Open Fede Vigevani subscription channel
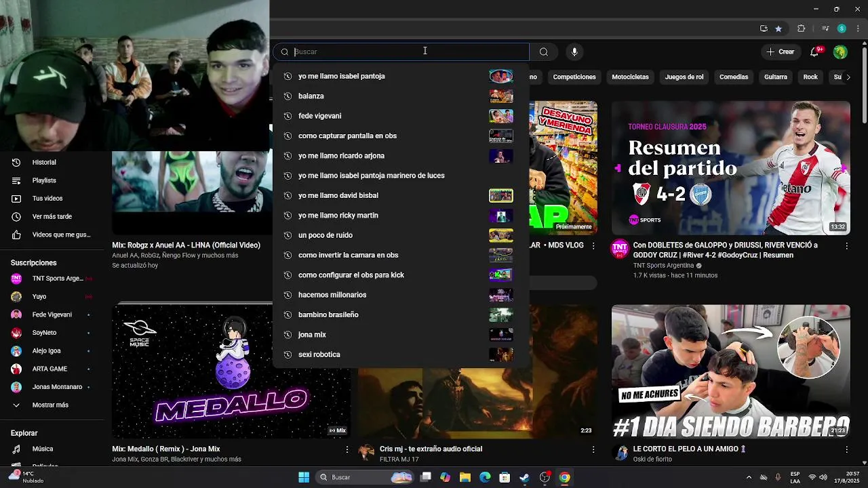This screenshot has width=868, height=488. [x=52, y=314]
